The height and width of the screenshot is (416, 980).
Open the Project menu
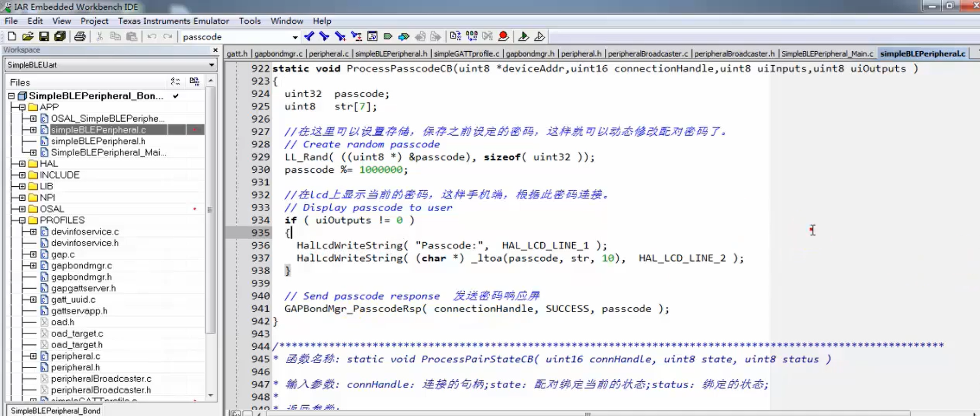tap(94, 21)
